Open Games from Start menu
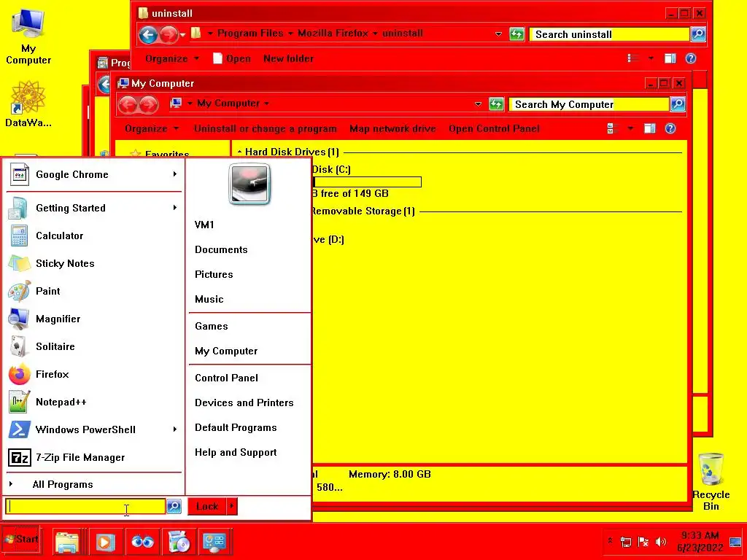The image size is (747, 560). (x=212, y=326)
